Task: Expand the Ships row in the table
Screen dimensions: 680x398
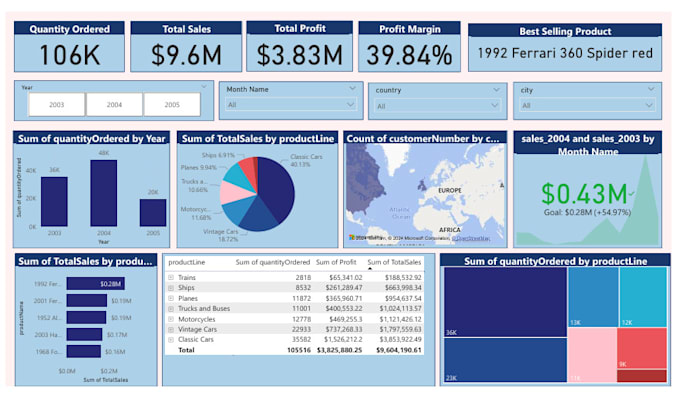Action: point(171,288)
